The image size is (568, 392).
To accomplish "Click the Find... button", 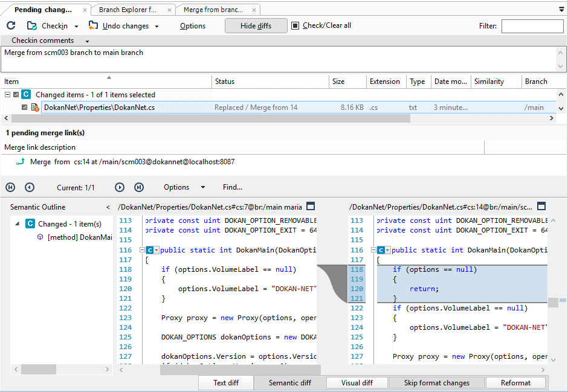I will pyautogui.click(x=233, y=187).
